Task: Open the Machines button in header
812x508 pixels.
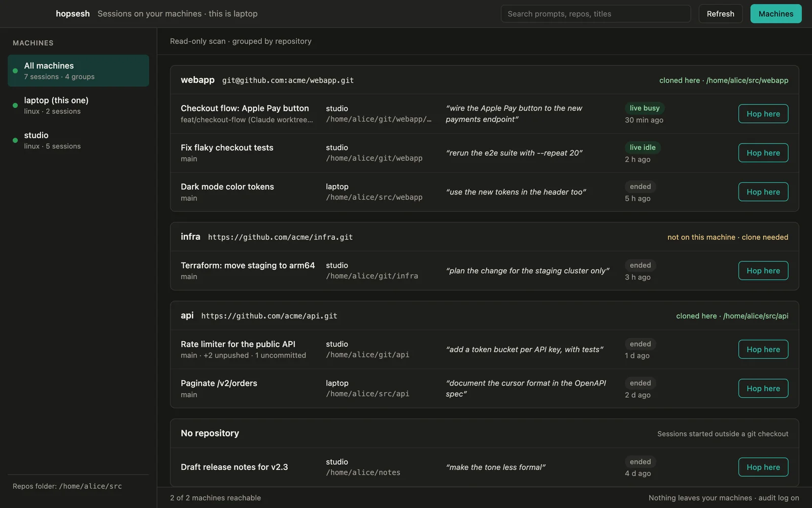Action: tap(775, 14)
